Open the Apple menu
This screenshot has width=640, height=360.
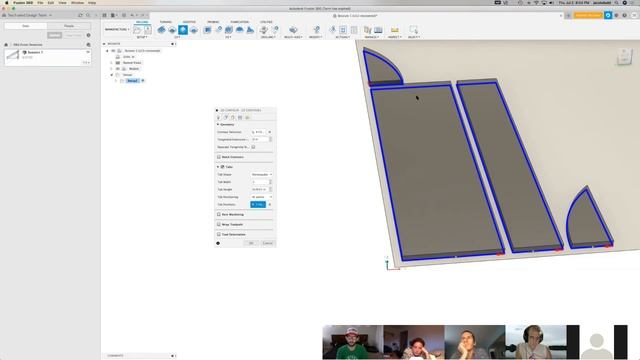(7, 2)
